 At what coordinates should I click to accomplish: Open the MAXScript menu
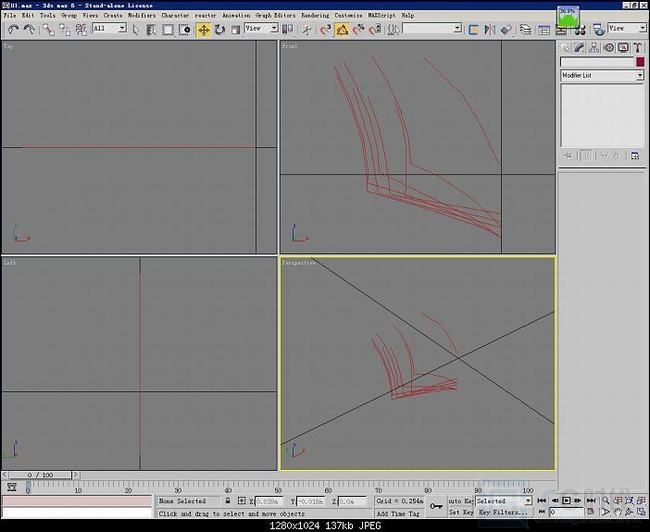(382, 15)
